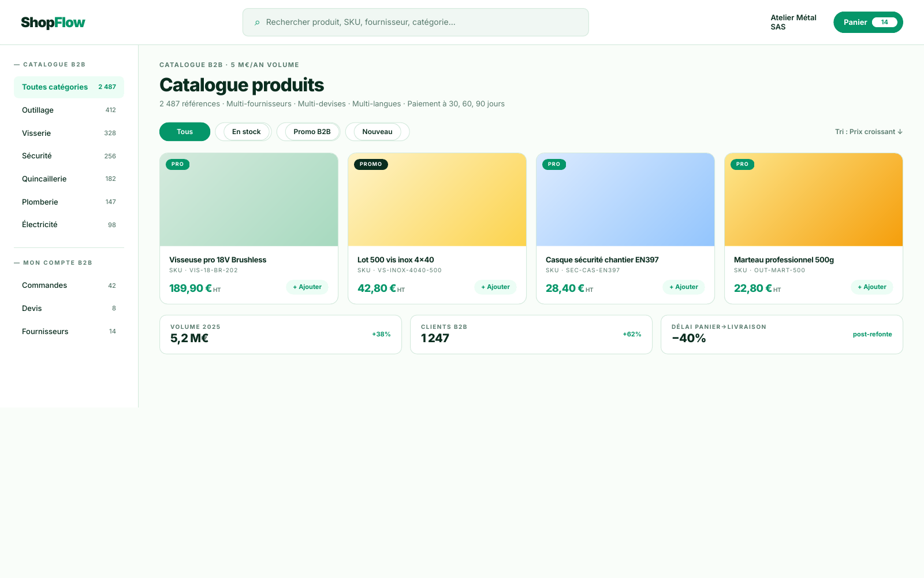Click the cart count badge 14
Image resolution: width=924 pixels, height=578 pixels.
click(884, 23)
